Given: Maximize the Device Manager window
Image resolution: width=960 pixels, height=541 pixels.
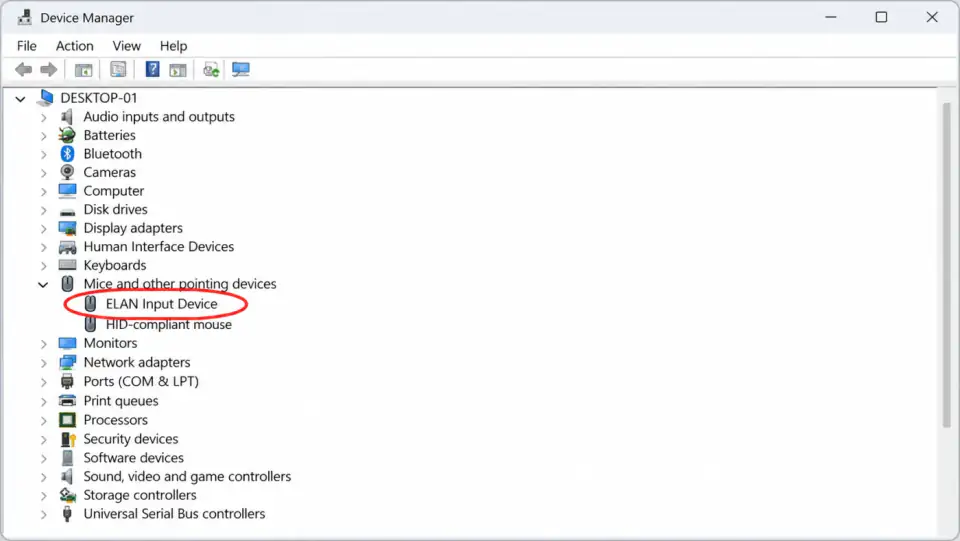Looking at the screenshot, I should pos(881,17).
